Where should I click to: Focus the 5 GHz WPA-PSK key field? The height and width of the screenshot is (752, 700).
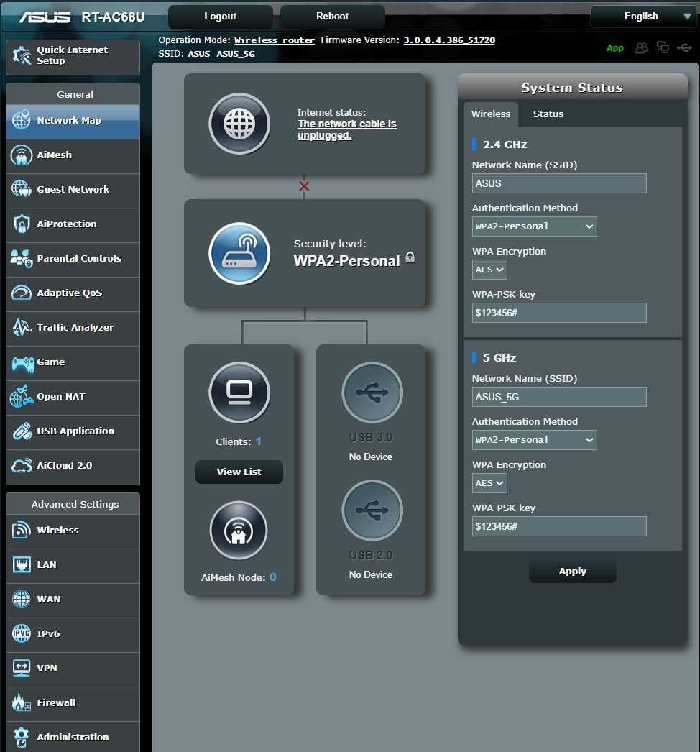tap(559, 526)
